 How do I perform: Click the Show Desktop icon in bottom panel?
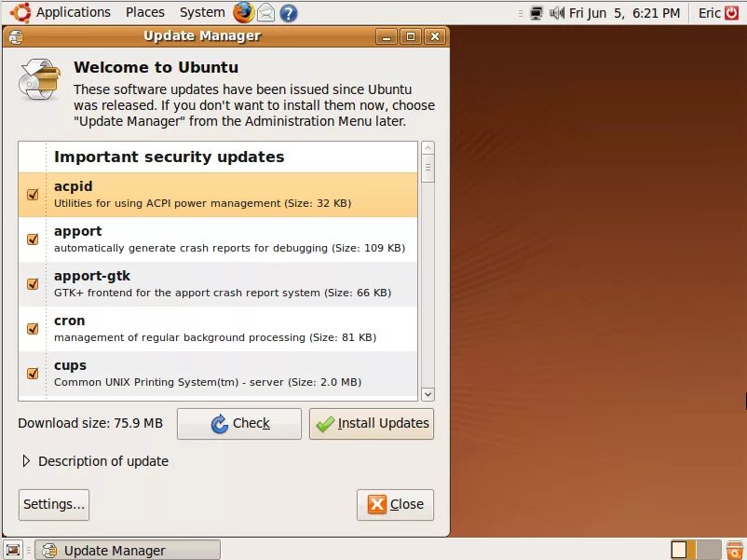[x=13, y=550]
